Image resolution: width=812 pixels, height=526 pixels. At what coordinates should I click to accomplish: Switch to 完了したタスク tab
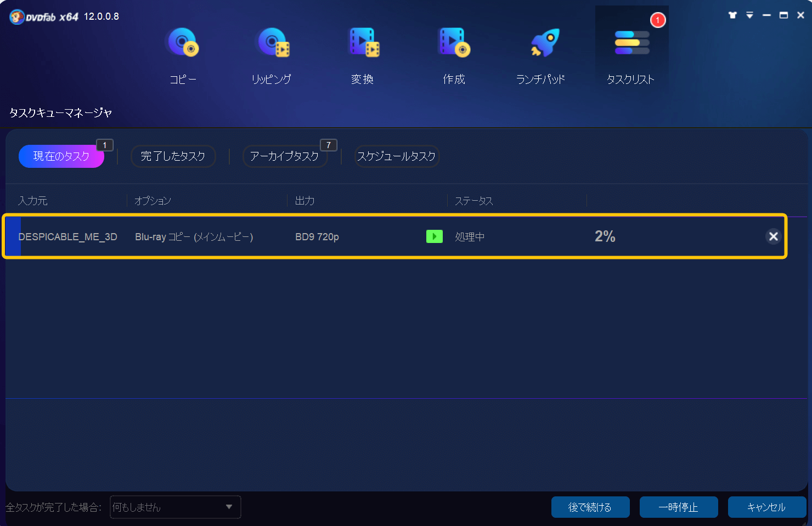point(173,156)
